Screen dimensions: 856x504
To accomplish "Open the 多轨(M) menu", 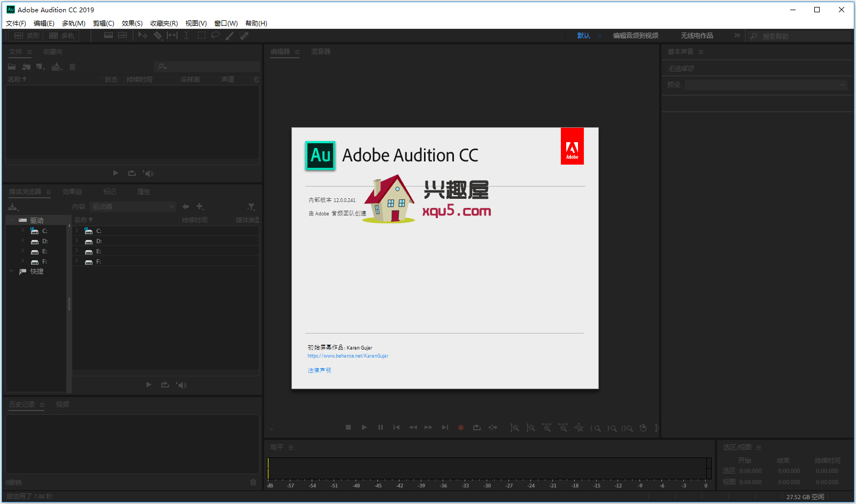I will point(73,24).
